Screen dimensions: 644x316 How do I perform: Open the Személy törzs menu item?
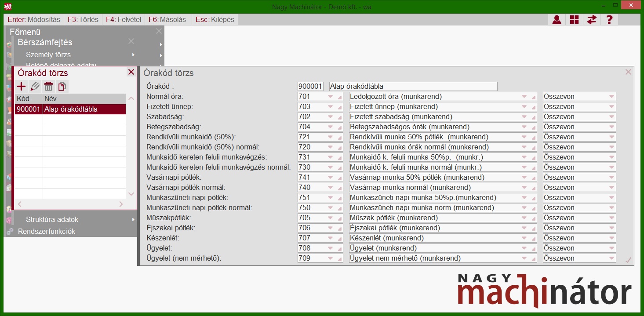click(48, 55)
